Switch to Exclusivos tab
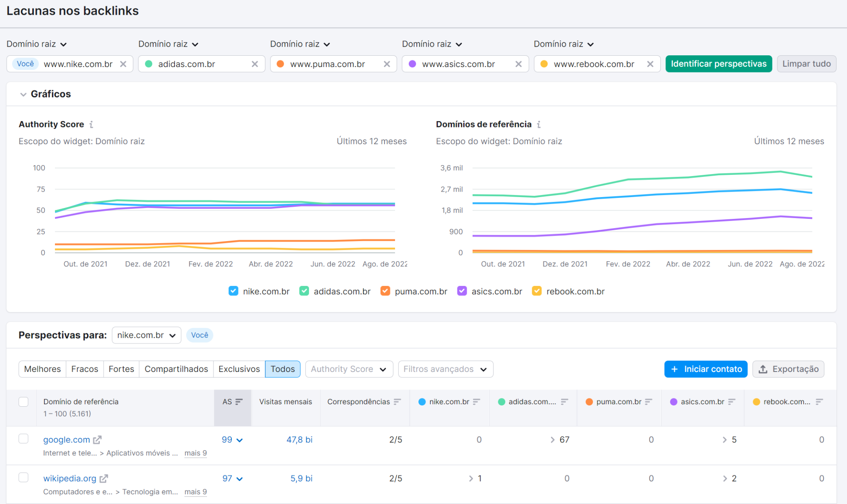This screenshot has height=504, width=847. point(239,369)
